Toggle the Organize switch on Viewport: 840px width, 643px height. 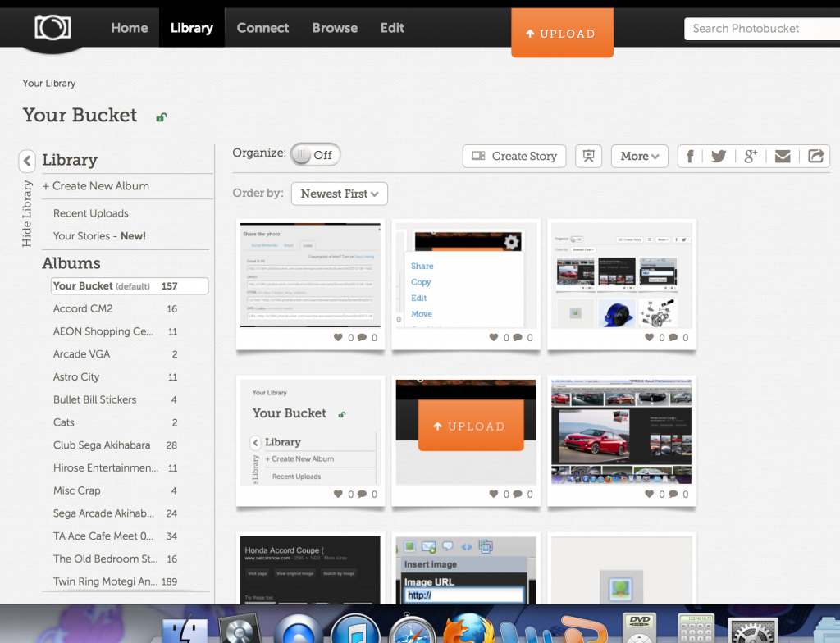[x=316, y=155]
